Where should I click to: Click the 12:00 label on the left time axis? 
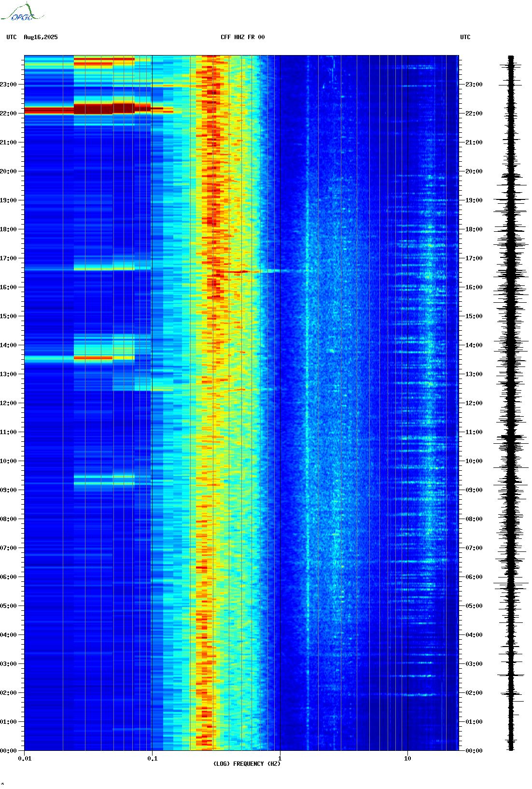pyautogui.click(x=8, y=403)
